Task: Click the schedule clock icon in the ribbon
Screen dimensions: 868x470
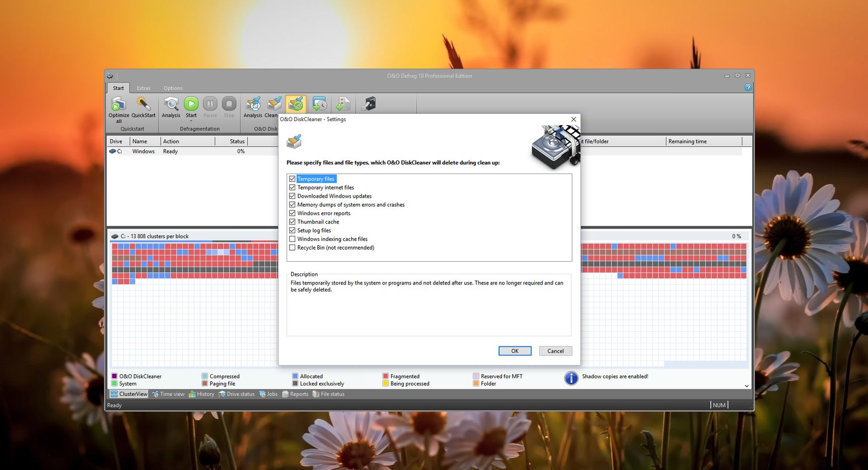Action: point(319,104)
